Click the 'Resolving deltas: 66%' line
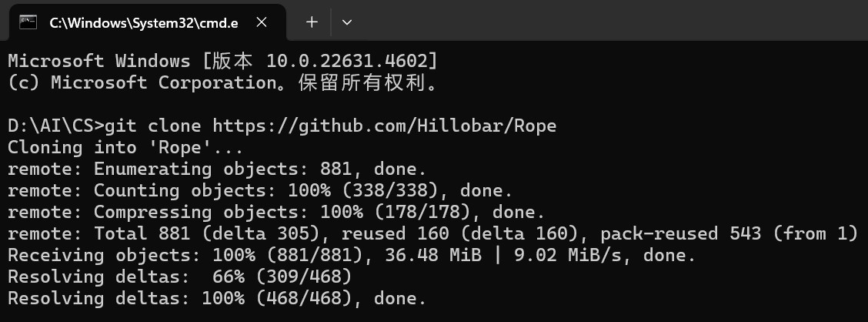Screen dimensions: 868x322 point(179,277)
